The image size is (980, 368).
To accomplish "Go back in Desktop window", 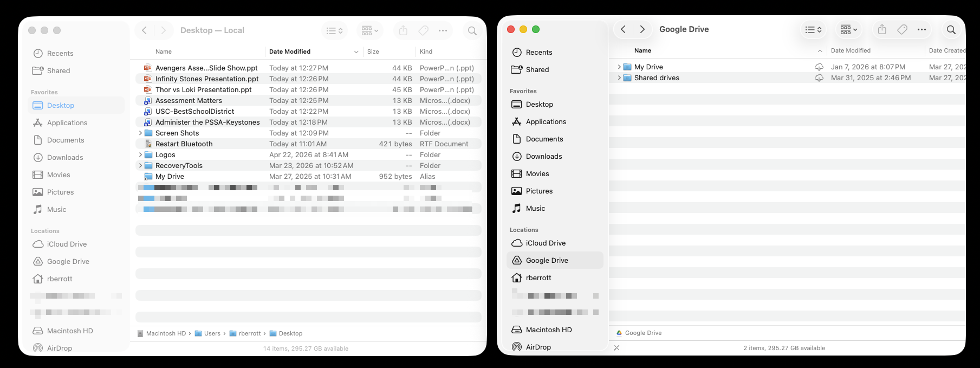I will coord(145,30).
